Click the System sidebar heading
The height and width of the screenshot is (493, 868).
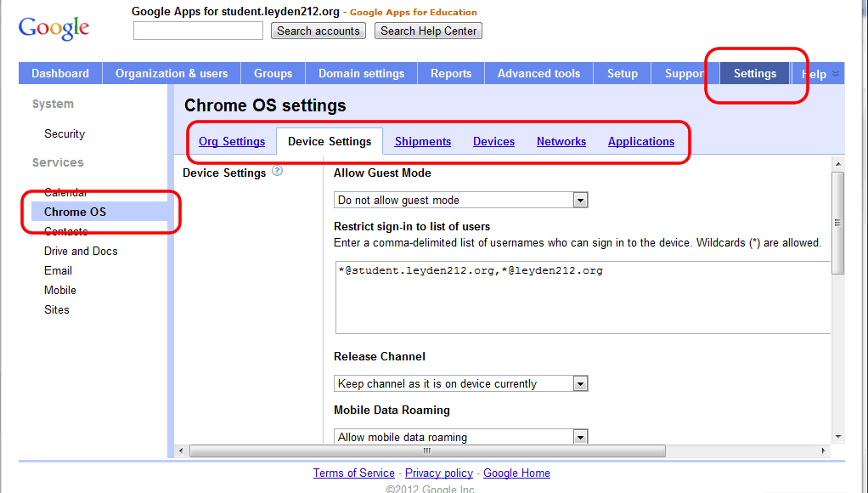click(53, 104)
